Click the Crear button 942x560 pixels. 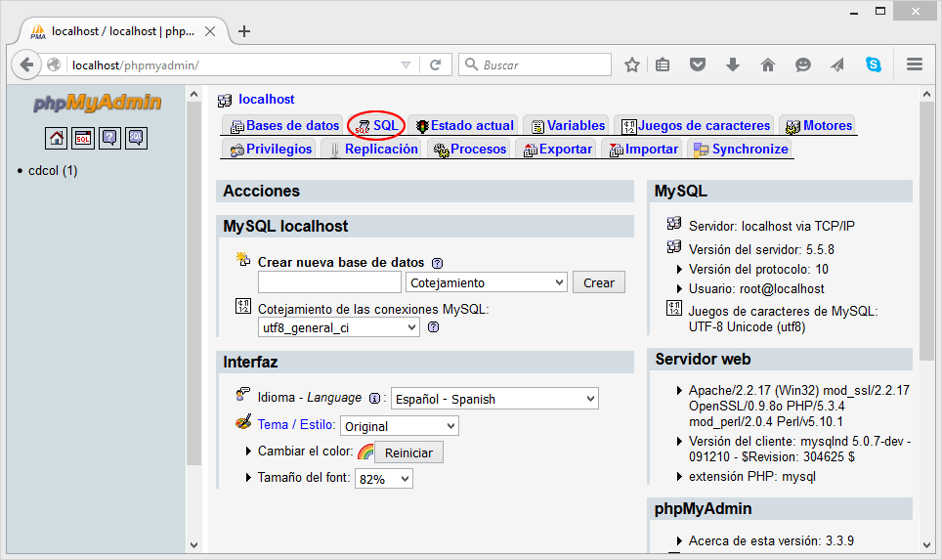[598, 282]
